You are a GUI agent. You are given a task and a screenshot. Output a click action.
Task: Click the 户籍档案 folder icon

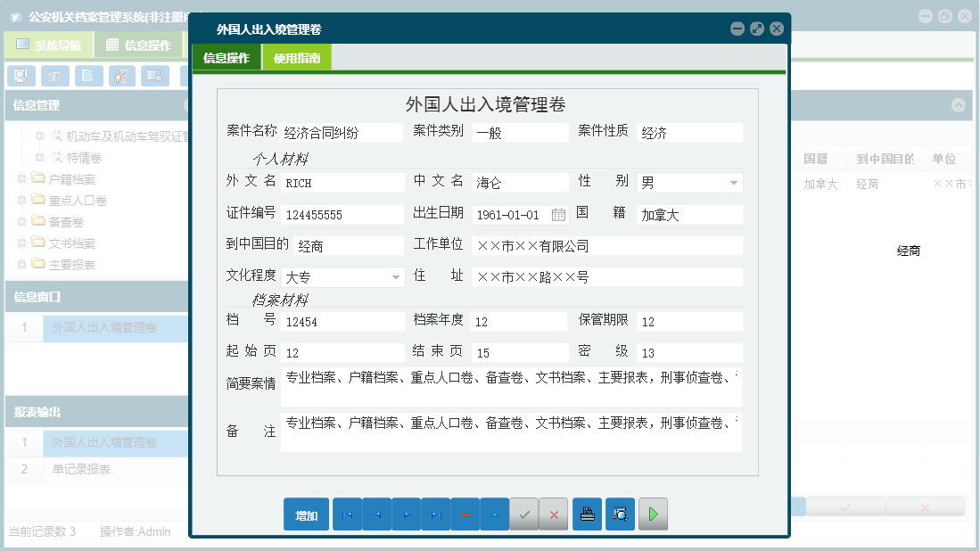click(x=38, y=178)
